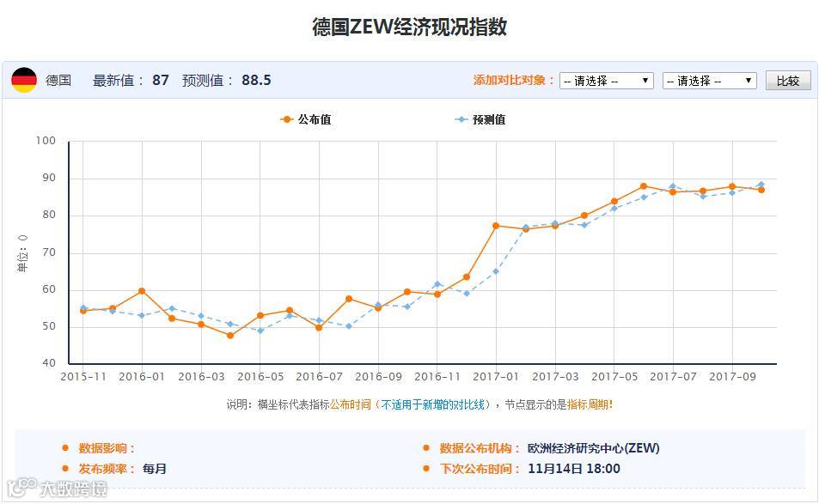The width and height of the screenshot is (819, 504).
Task: Click the last blue forecast data point
Action: coord(761,185)
